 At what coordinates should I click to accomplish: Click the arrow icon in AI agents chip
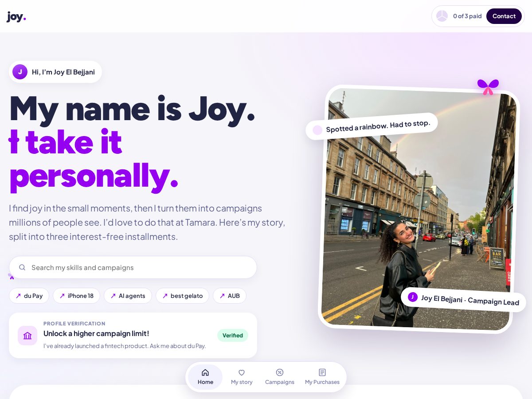point(113,296)
